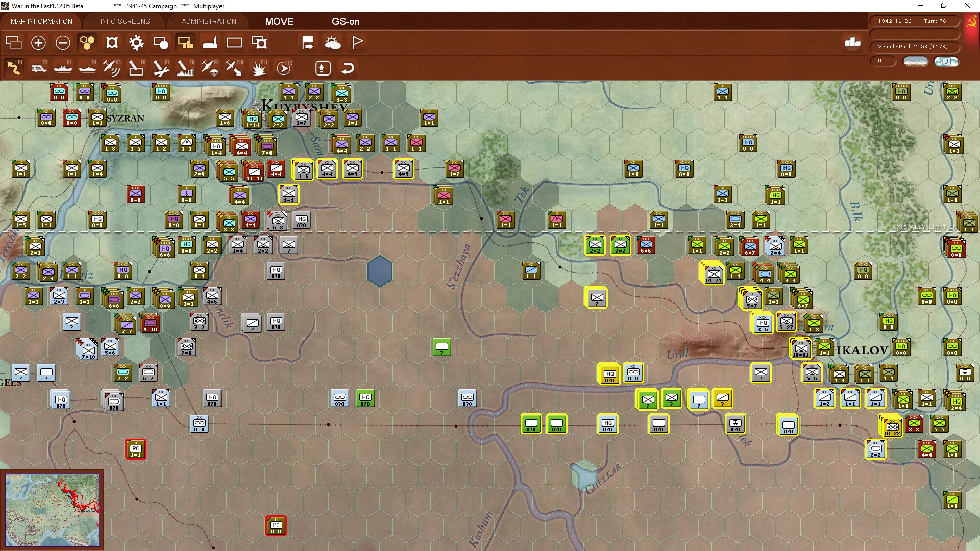The height and width of the screenshot is (551, 980).
Task: Expand the ADMINISTRATION menu tab
Action: (x=209, y=21)
